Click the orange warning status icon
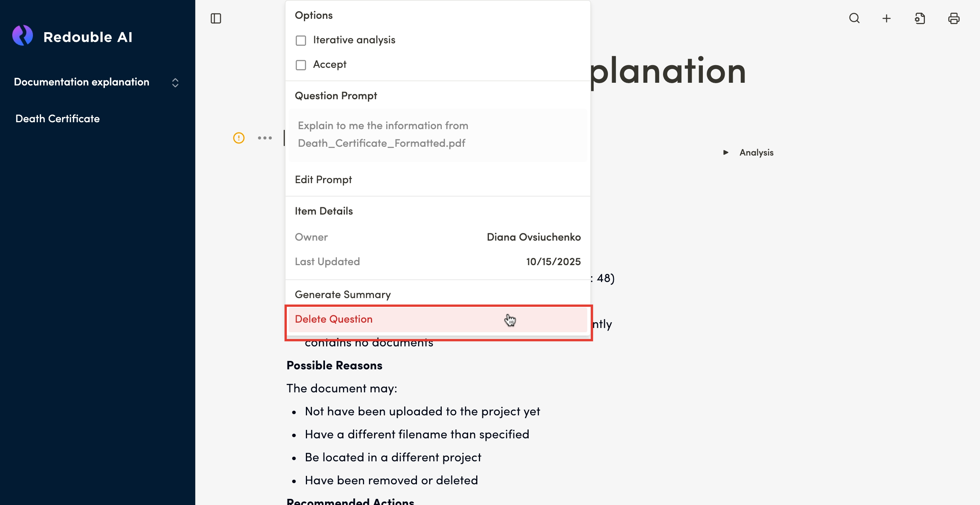The width and height of the screenshot is (980, 505). [239, 138]
